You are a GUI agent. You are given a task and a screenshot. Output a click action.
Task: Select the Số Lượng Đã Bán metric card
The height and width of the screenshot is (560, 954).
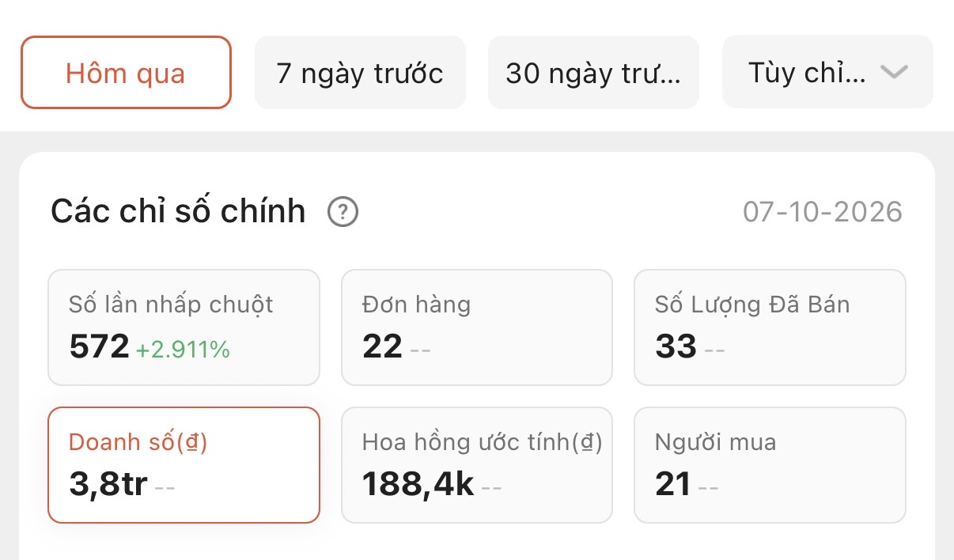click(x=770, y=327)
